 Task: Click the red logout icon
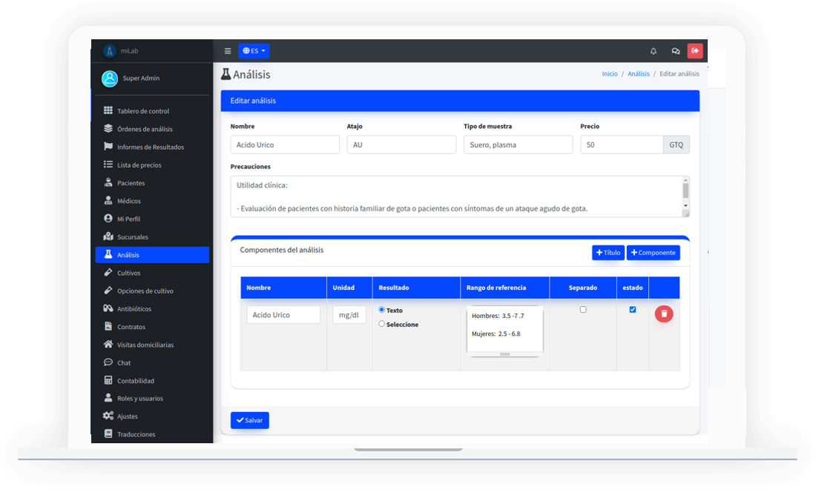coord(695,51)
